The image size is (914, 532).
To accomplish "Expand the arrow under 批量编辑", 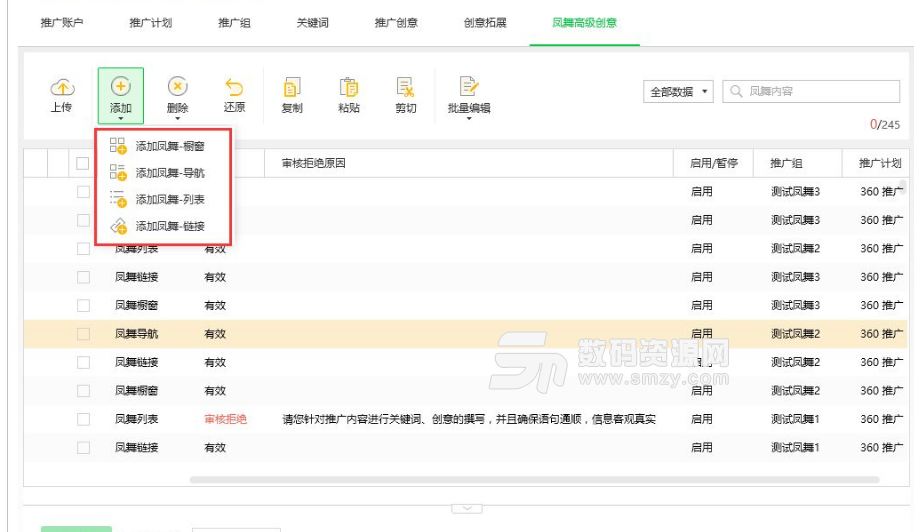I will 469,121.
